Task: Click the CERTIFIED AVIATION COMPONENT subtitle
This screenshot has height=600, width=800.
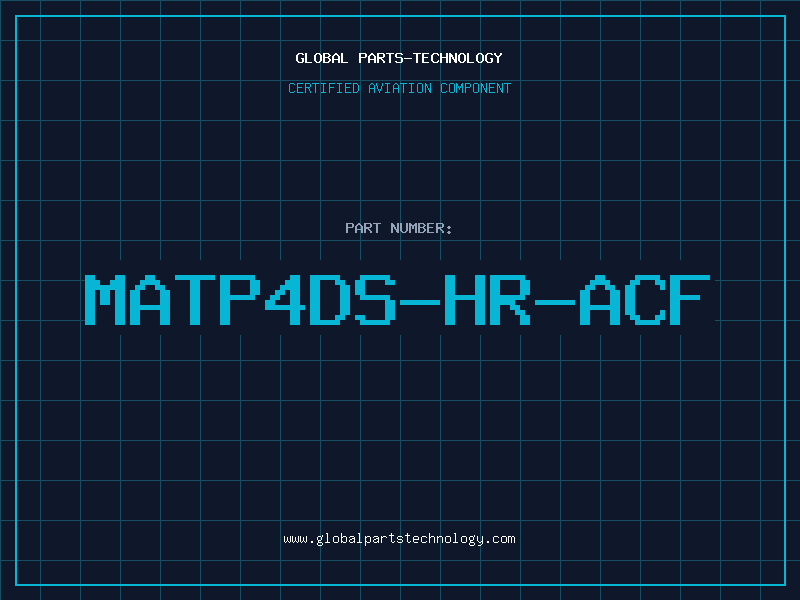Action: (x=399, y=88)
